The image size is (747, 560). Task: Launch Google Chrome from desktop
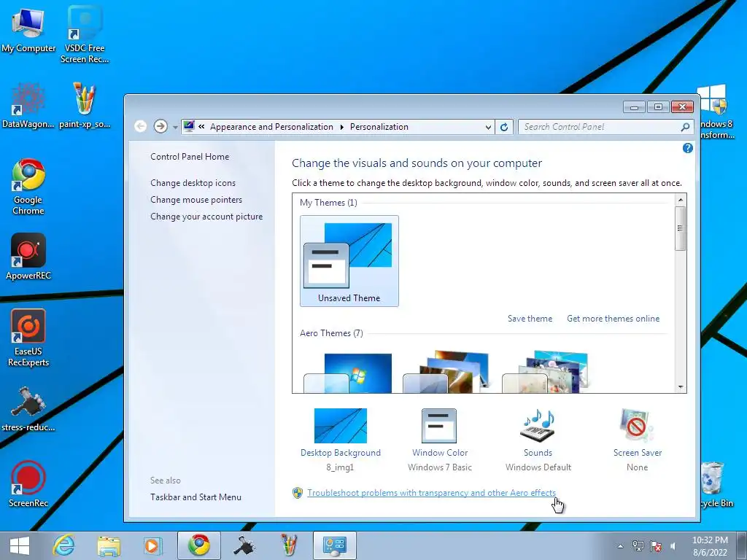(28, 187)
